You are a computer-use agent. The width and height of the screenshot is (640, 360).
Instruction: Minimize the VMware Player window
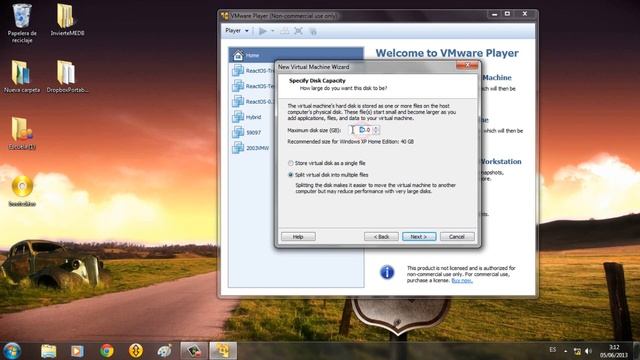(494, 14)
